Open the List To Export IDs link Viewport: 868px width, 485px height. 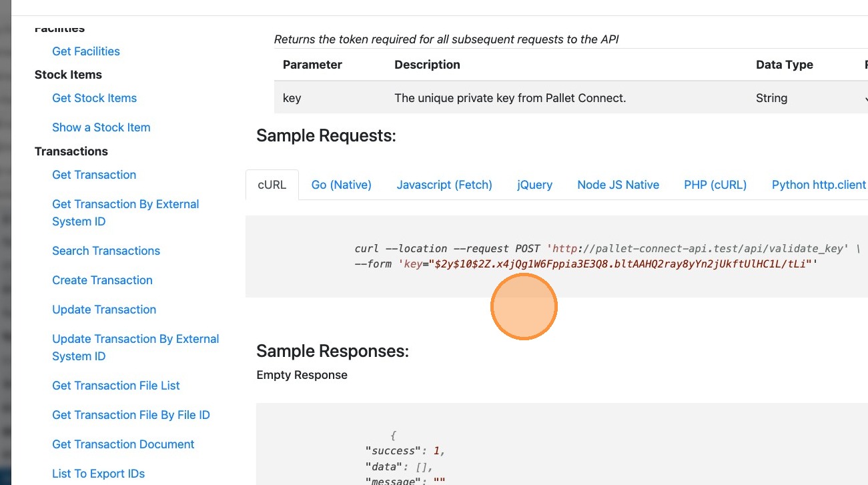tap(98, 474)
